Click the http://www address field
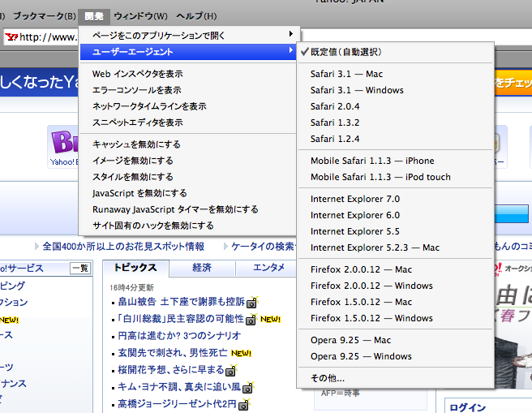The height and width of the screenshot is (413, 532). (49, 37)
